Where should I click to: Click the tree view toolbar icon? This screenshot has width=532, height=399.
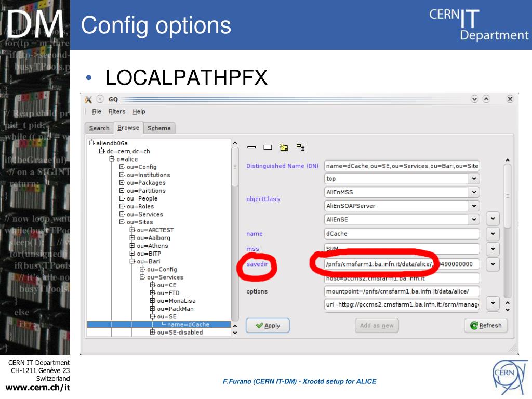(x=301, y=147)
